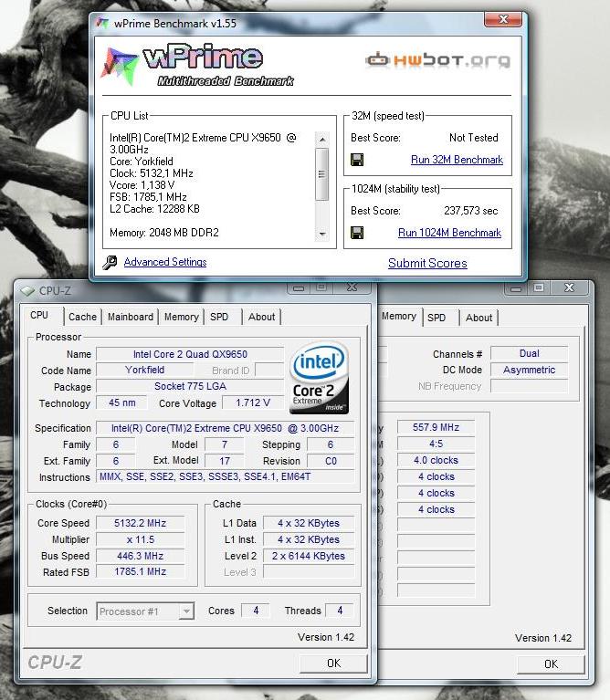
Task: Click the DC Mode Asymmetric field
Action: [x=529, y=371]
